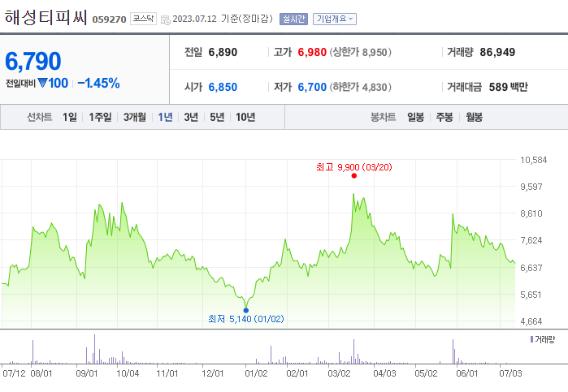This screenshot has width=568, height=392.
Task: Switch line chart to 1주일
Action: [100, 117]
